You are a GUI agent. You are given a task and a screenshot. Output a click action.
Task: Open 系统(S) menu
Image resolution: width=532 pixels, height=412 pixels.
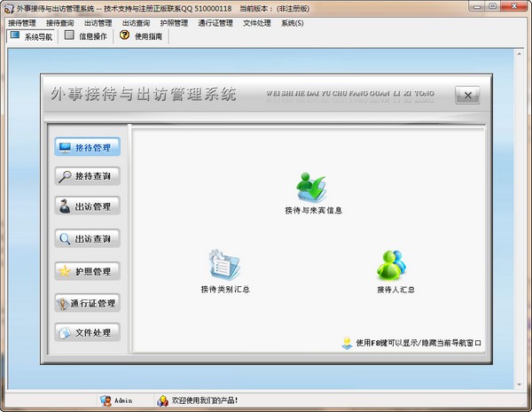click(x=292, y=23)
